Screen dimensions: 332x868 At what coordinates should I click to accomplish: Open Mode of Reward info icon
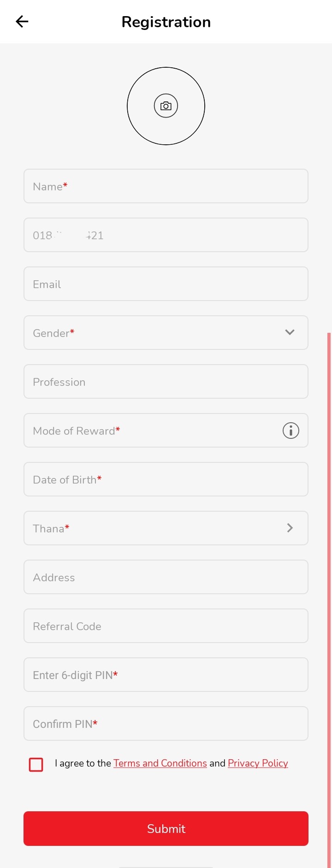pyautogui.click(x=290, y=431)
